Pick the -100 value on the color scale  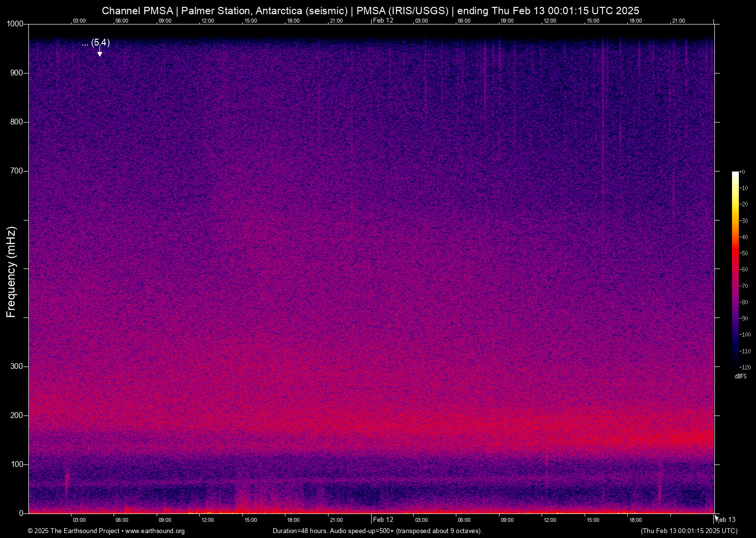click(x=745, y=335)
